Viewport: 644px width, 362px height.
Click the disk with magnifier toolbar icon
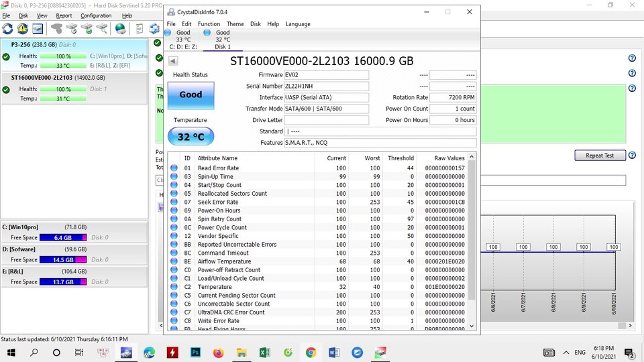click(x=102, y=29)
